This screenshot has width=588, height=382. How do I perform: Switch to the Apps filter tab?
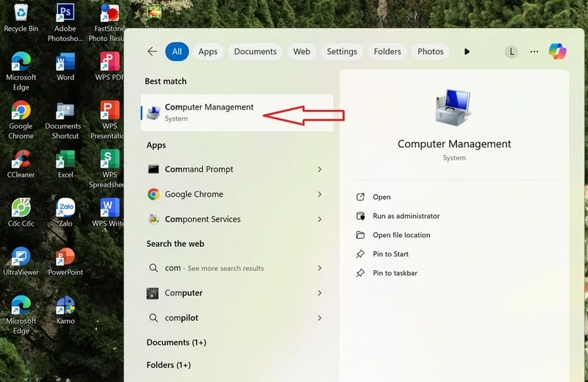click(x=208, y=51)
